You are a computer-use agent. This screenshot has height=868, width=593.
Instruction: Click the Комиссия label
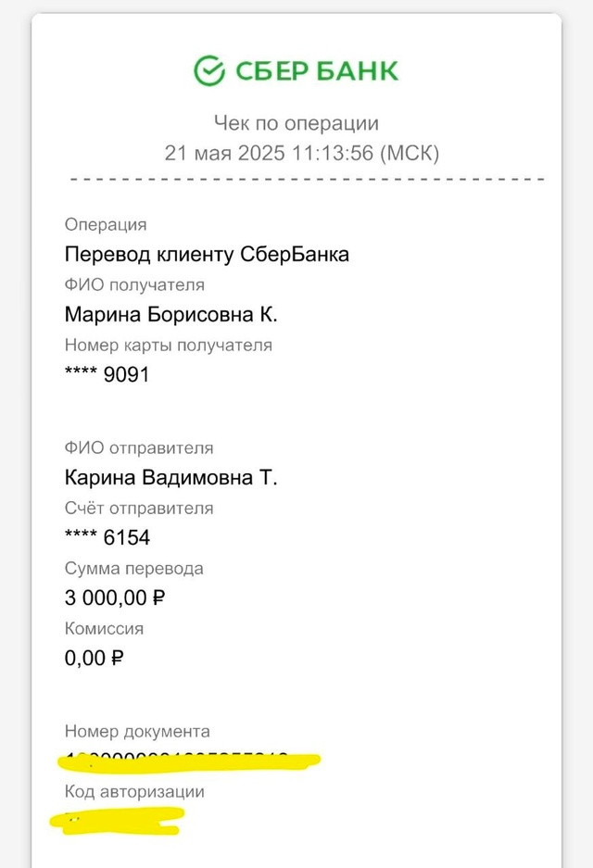[x=104, y=629]
